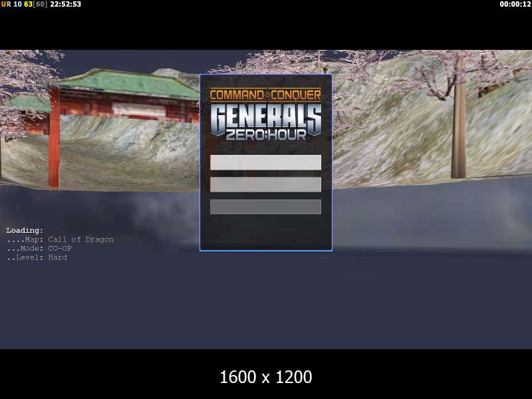
Task: Click the "UR 10 63[60]" frame rate overlay
Action: [24, 4]
